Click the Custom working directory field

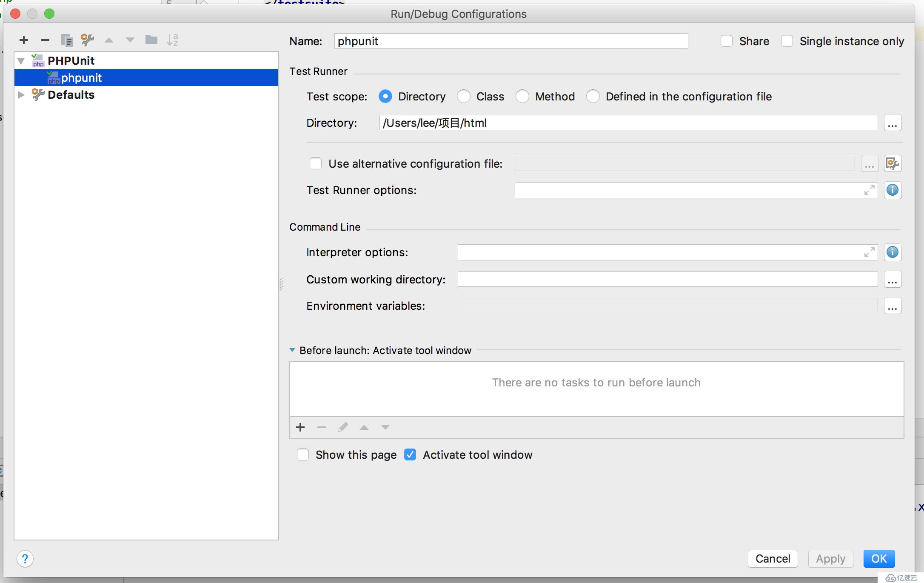pos(667,280)
